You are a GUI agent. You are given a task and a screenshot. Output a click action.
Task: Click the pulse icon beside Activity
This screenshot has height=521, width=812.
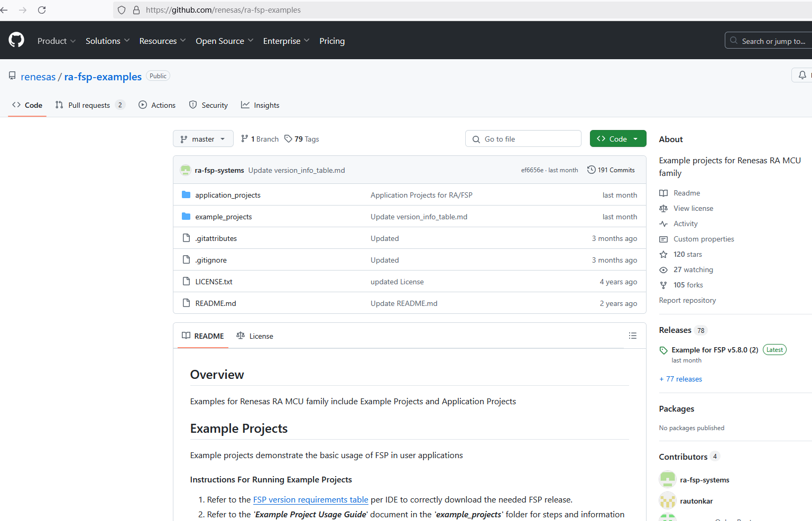(663, 224)
